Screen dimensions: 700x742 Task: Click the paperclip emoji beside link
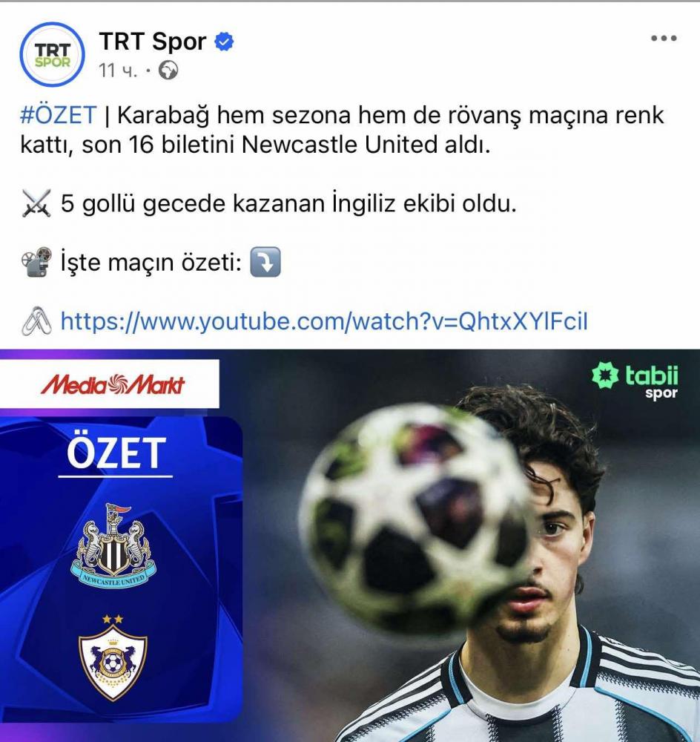pyautogui.click(x=36, y=321)
